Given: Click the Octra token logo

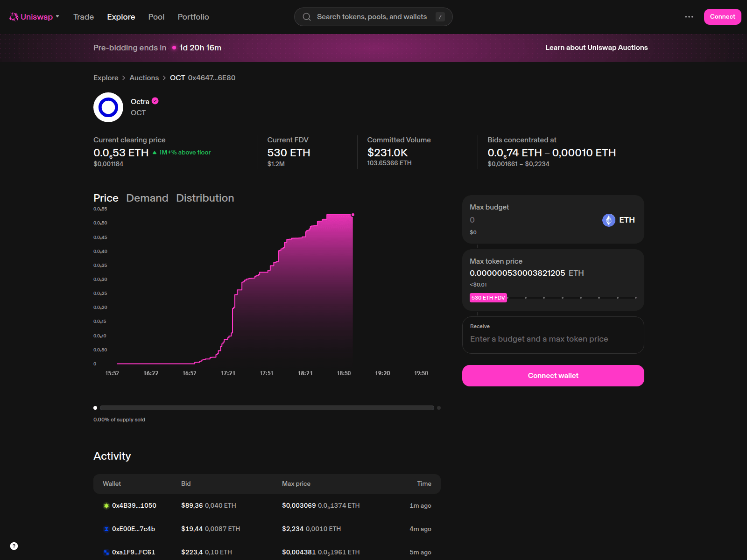Looking at the screenshot, I should pyautogui.click(x=108, y=107).
